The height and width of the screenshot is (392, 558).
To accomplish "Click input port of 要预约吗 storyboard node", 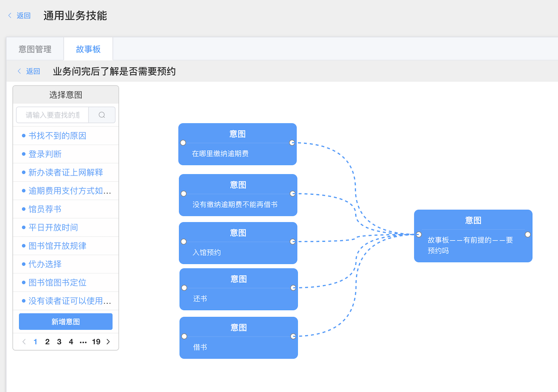I will click(418, 234).
